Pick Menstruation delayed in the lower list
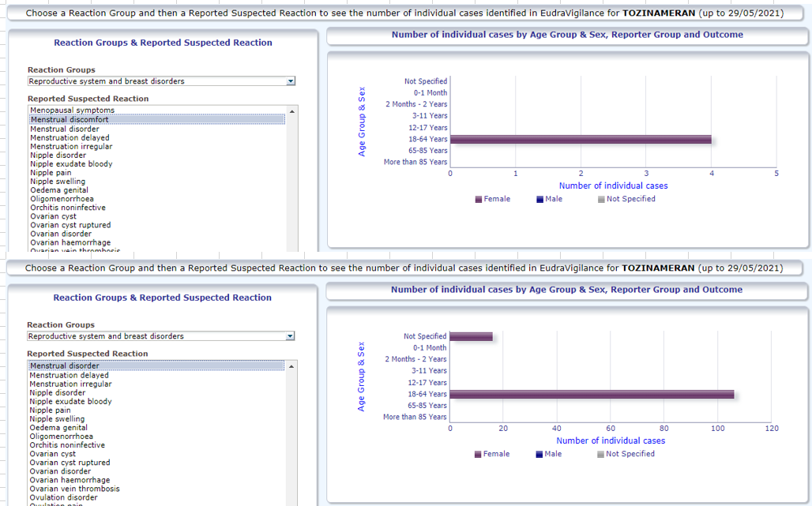The image size is (812, 506). [70, 375]
